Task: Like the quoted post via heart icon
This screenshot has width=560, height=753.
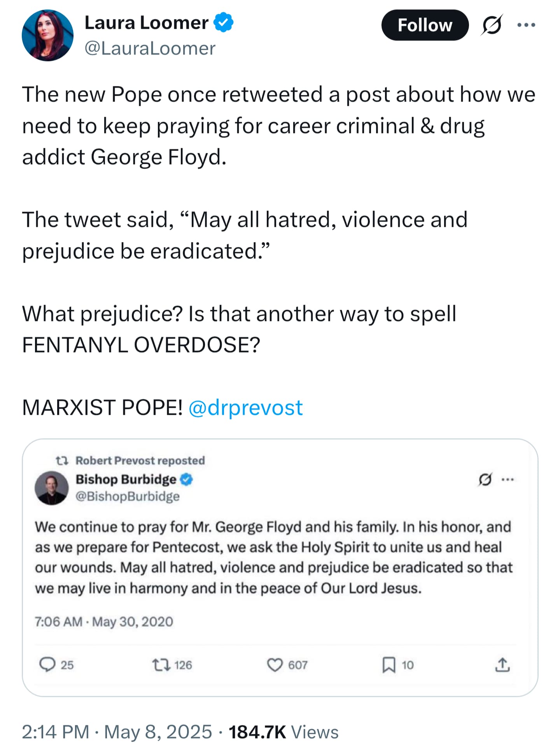Action: tap(275, 665)
